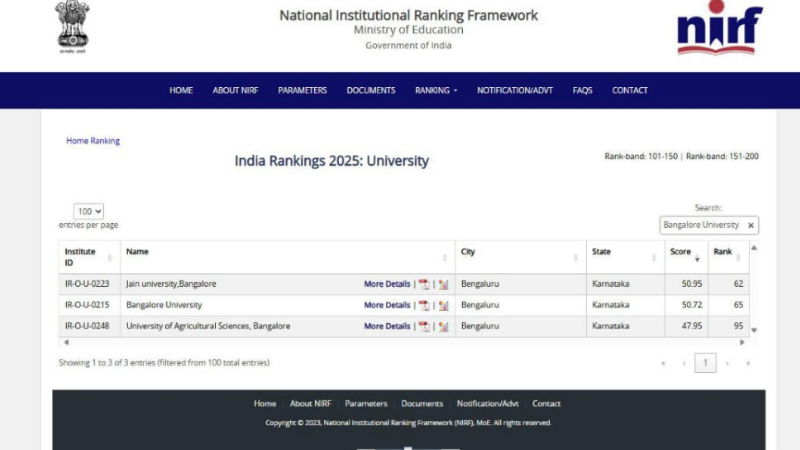Expand the RANKING menu dropdown
The height and width of the screenshot is (450, 800).
[436, 90]
